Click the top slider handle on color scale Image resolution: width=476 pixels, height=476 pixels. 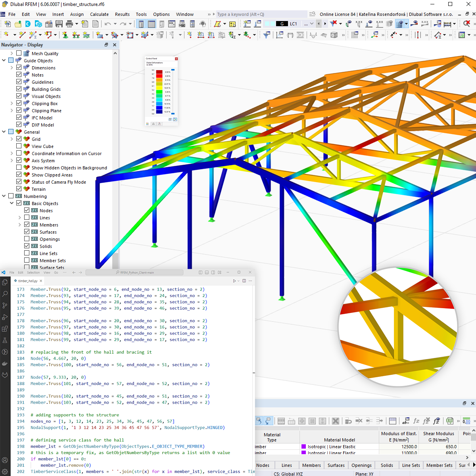[173, 70]
